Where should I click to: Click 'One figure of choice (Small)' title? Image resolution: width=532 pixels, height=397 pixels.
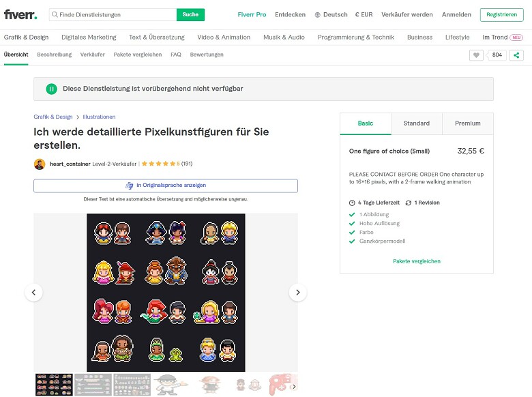pos(389,151)
